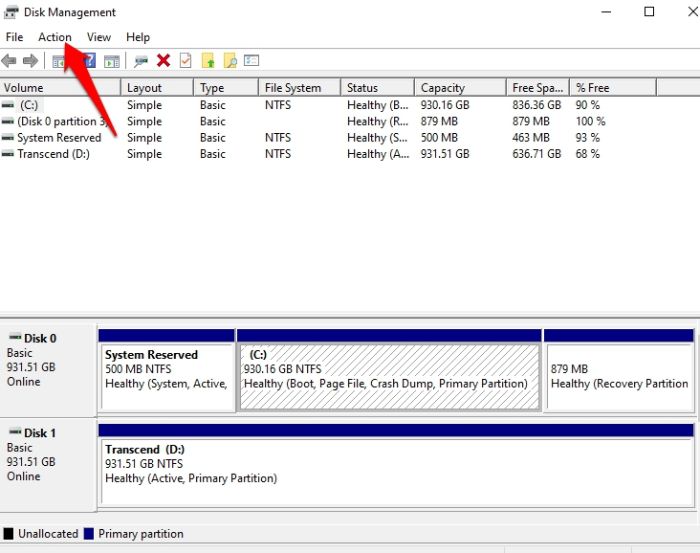
Task: Click the Unallocated legend label
Action: point(48,534)
